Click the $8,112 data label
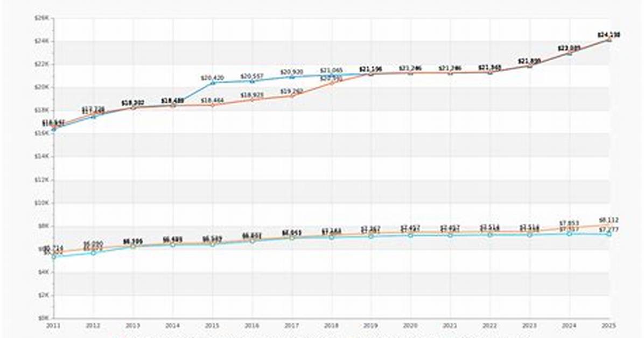The width and height of the screenshot is (644, 338). (608, 220)
